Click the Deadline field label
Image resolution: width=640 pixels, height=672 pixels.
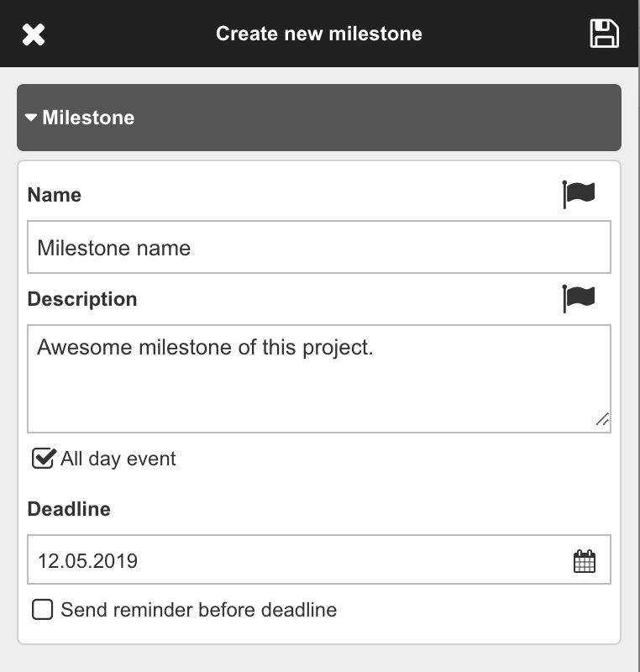click(69, 509)
